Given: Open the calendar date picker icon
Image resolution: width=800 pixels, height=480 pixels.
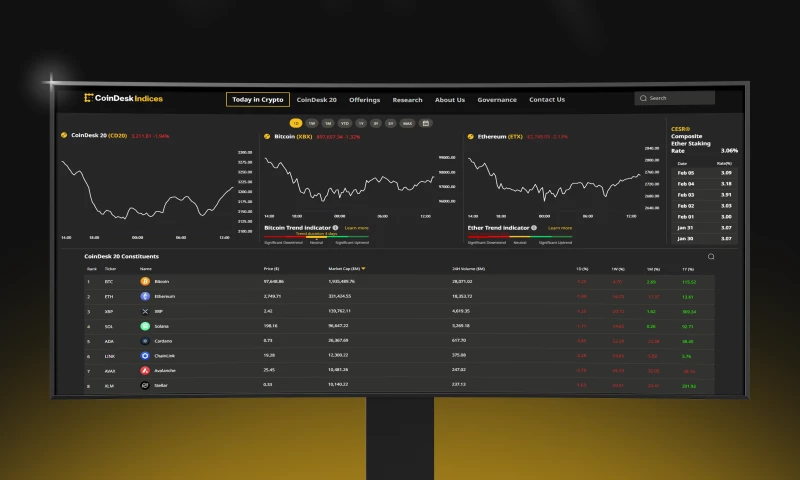Looking at the screenshot, I should (426, 123).
